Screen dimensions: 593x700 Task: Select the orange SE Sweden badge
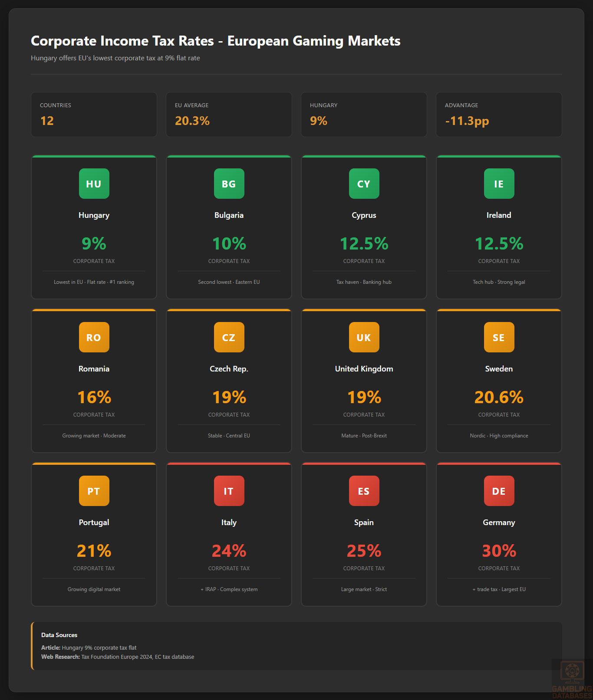(499, 337)
